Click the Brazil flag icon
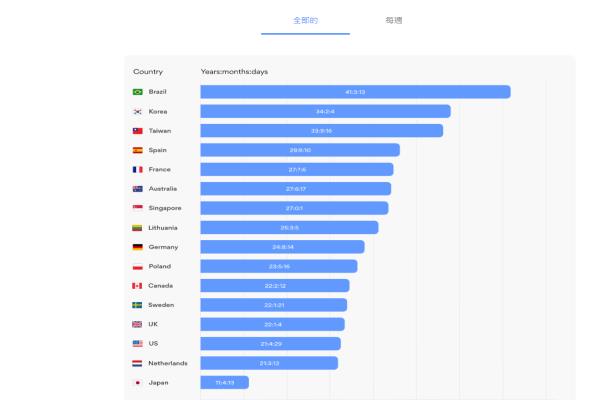The height and width of the screenshot is (400, 600). 138,92
